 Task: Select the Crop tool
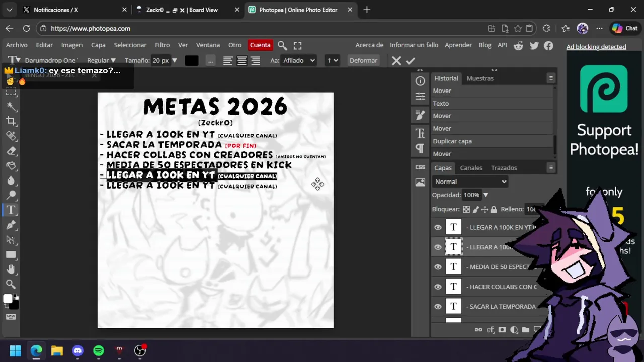(x=11, y=121)
